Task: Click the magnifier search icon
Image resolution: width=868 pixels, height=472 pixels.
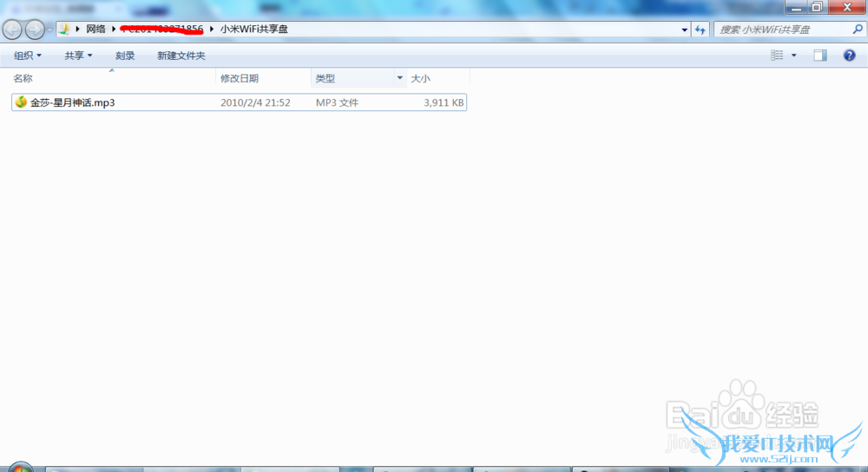Action: (x=858, y=29)
